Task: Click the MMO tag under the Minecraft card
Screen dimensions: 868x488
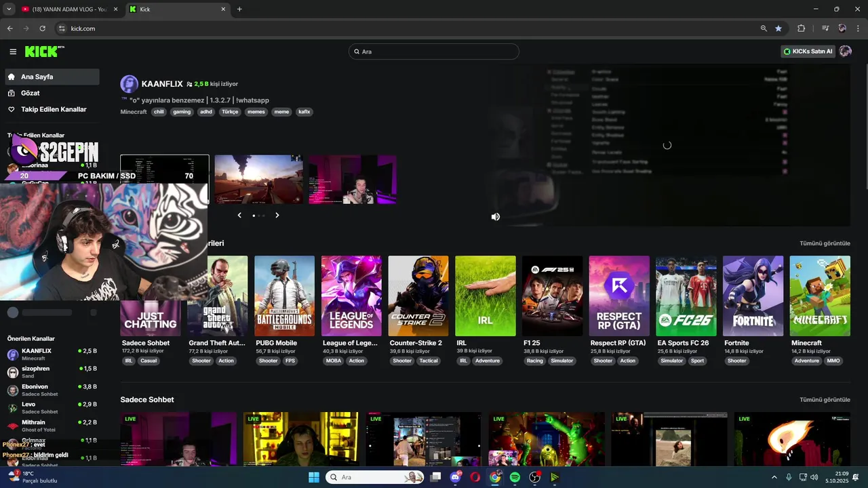Action: click(x=833, y=361)
